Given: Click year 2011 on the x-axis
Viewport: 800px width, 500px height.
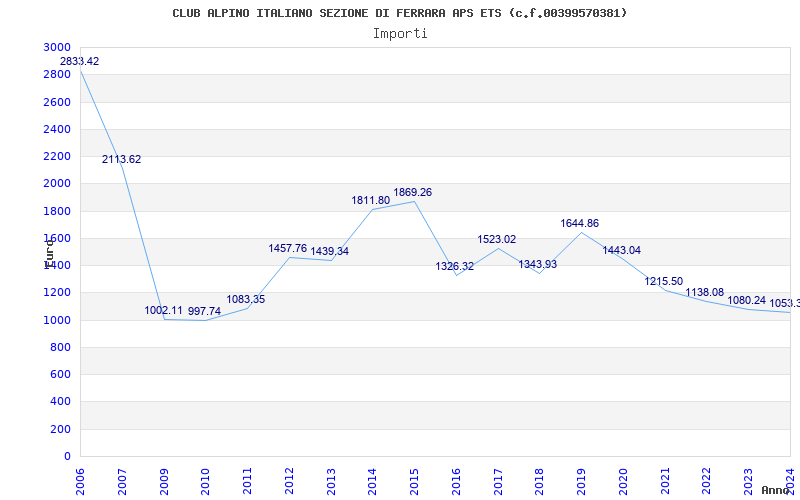Looking at the screenshot, I should pyautogui.click(x=247, y=482).
